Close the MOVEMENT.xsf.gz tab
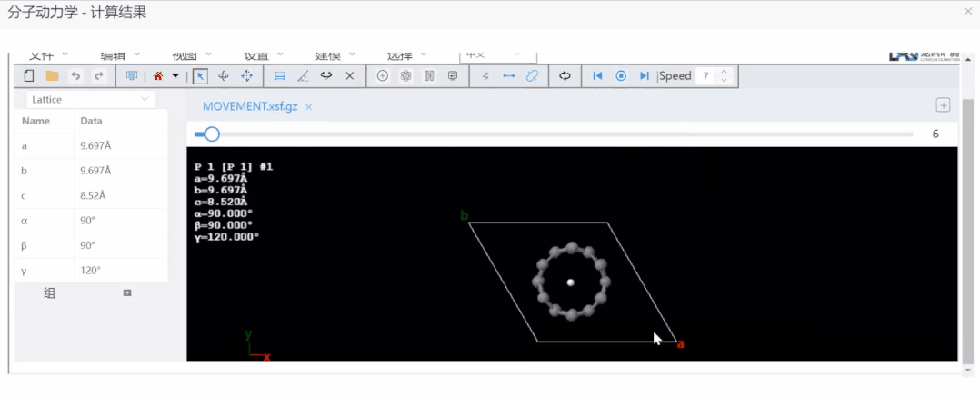Screen dimensions: 980x396 tap(309, 107)
